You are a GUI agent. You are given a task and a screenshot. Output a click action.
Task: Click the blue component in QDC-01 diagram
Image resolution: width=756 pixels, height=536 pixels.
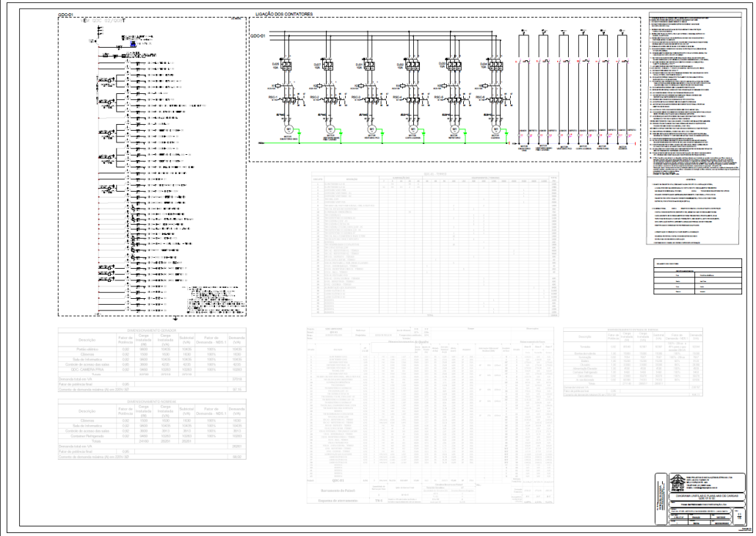(134, 45)
